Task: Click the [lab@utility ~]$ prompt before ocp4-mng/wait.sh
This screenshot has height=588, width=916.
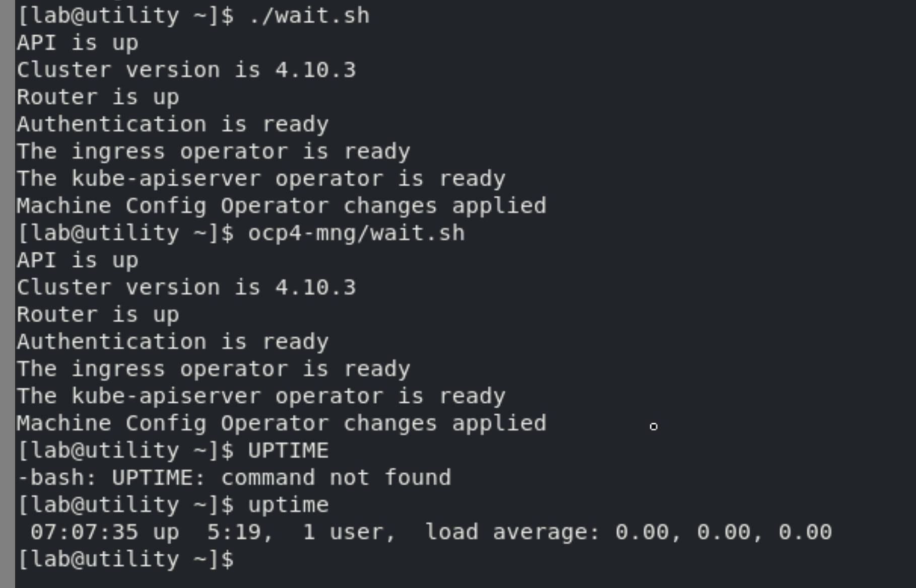Action: (x=125, y=233)
